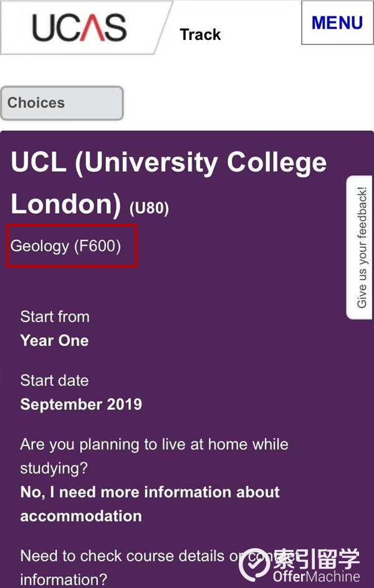
Task: Open the MENU button
Action: click(337, 23)
